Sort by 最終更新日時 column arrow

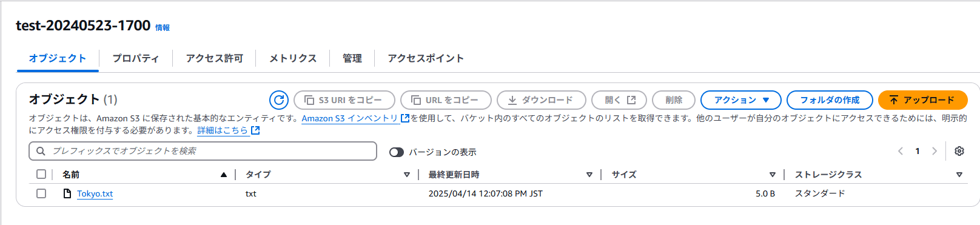point(589,175)
